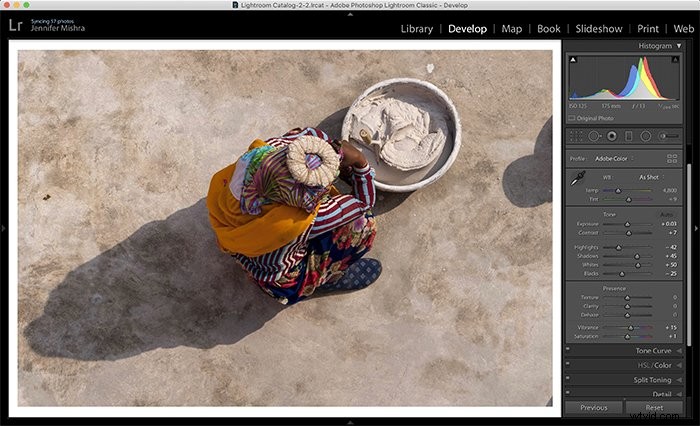Select the Crop Overlay tool icon

tap(576, 136)
